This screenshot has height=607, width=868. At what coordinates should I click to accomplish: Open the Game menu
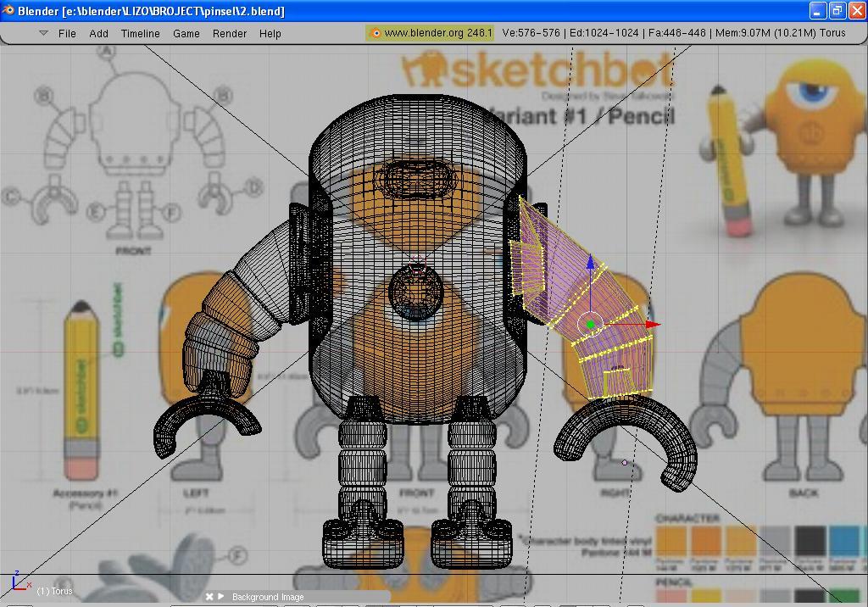[186, 33]
